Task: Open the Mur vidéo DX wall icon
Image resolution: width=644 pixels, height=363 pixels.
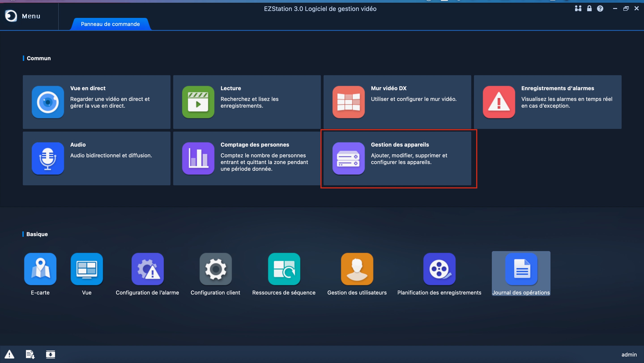Action: [x=348, y=102]
